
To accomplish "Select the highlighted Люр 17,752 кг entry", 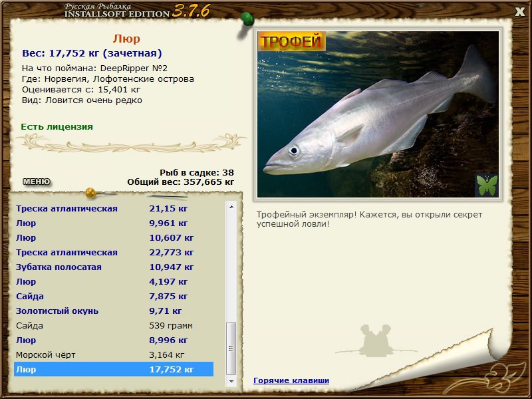I will click(114, 369).
